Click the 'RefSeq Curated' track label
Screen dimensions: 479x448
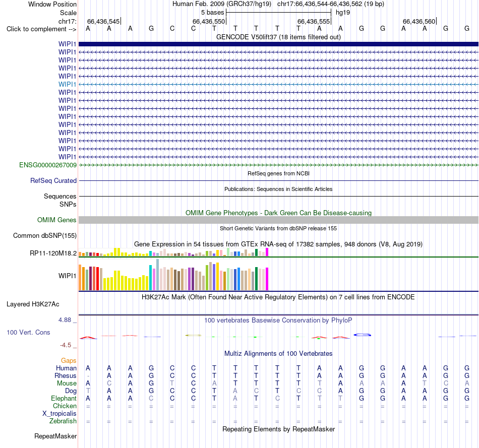(53, 180)
